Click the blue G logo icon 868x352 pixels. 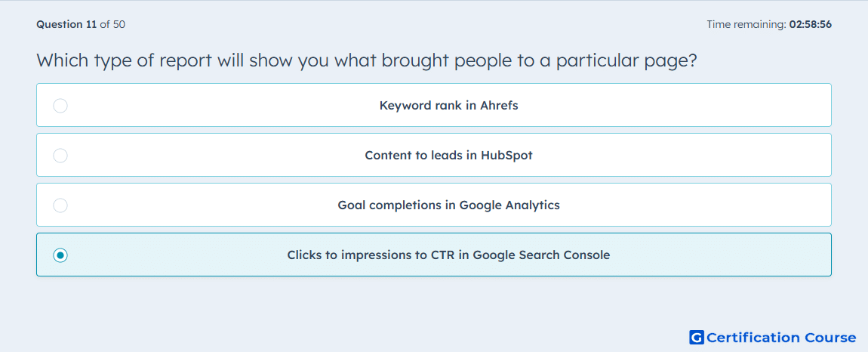[697, 338]
